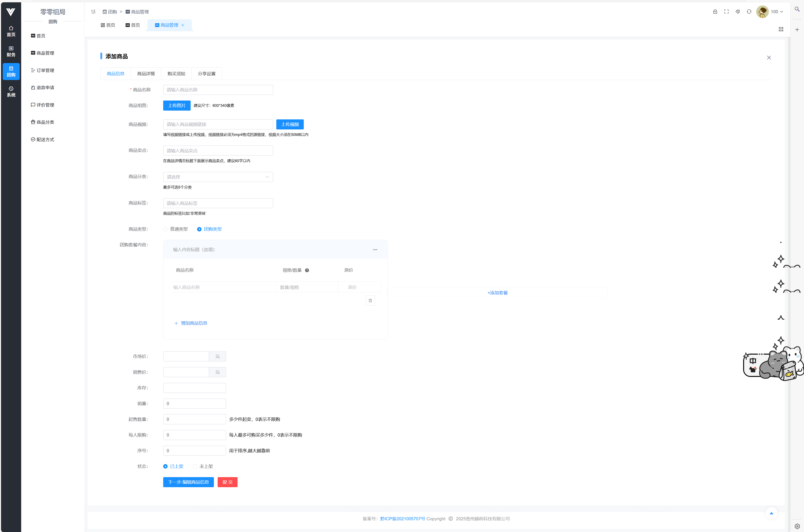Select 普通类型 product type

[165, 229]
